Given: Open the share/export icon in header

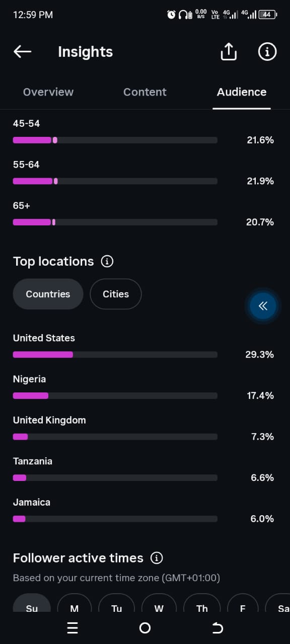Looking at the screenshot, I should pyautogui.click(x=229, y=51).
